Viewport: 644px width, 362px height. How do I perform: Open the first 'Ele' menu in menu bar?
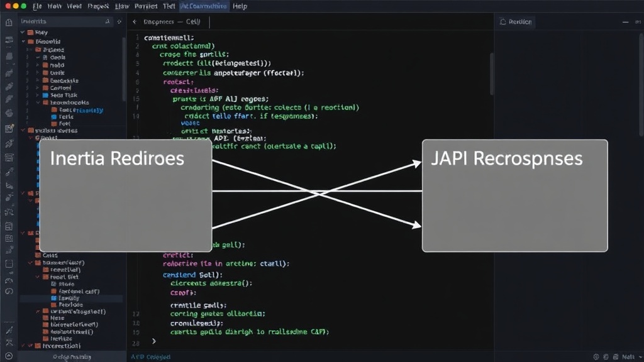(37, 6)
